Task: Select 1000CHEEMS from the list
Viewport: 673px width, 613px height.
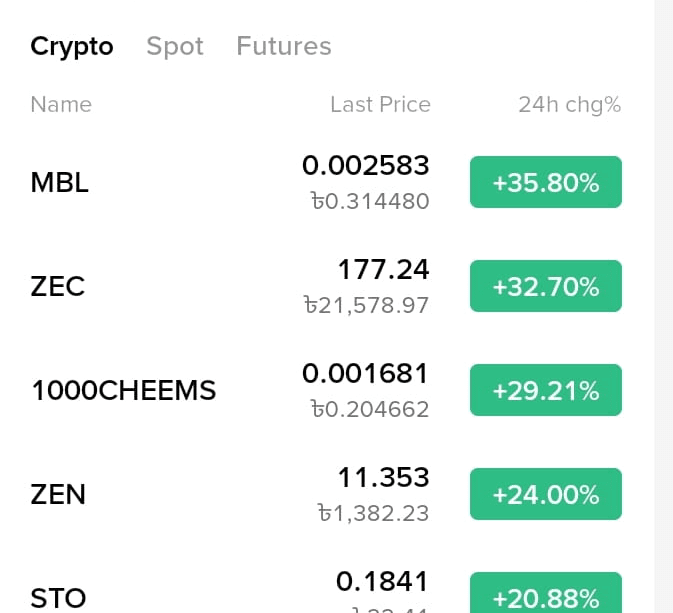Action: point(124,390)
